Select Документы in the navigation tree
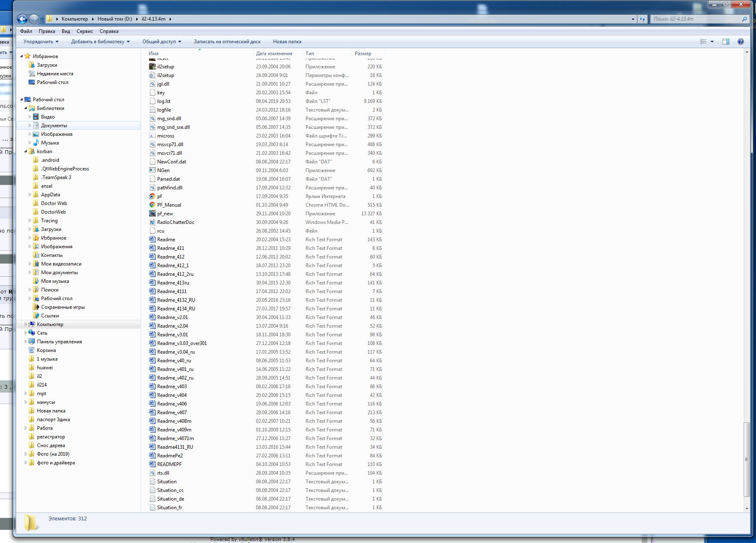 (x=54, y=126)
